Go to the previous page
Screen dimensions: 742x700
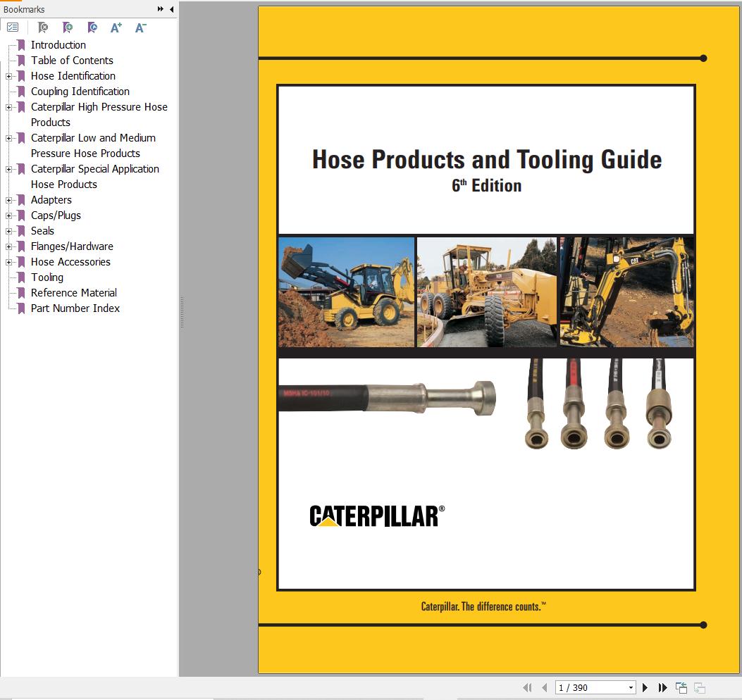545,687
